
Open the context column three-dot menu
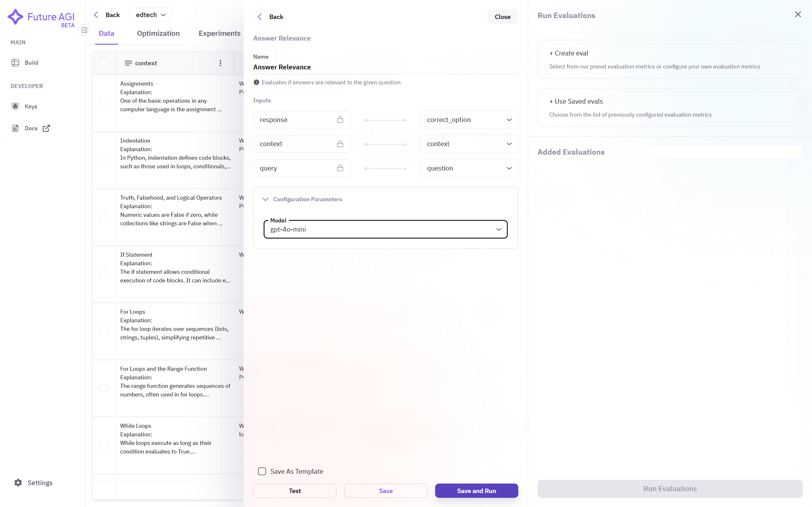pos(220,63)
